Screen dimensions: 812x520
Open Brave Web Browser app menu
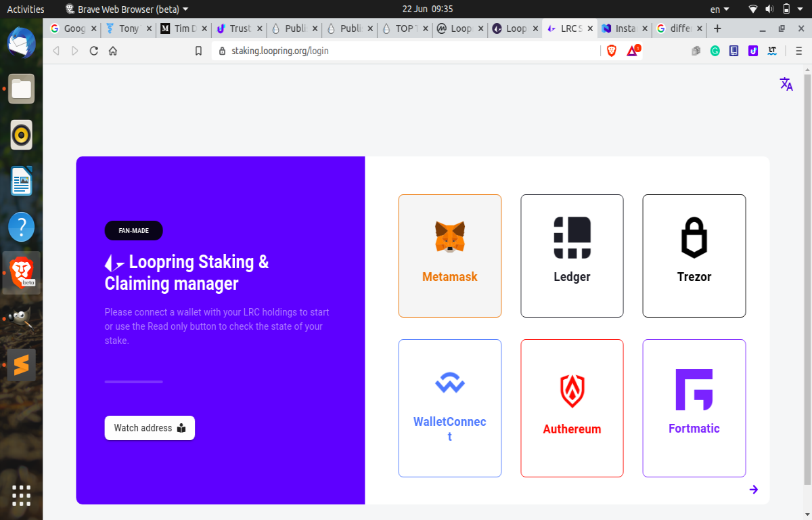point(127,9)
